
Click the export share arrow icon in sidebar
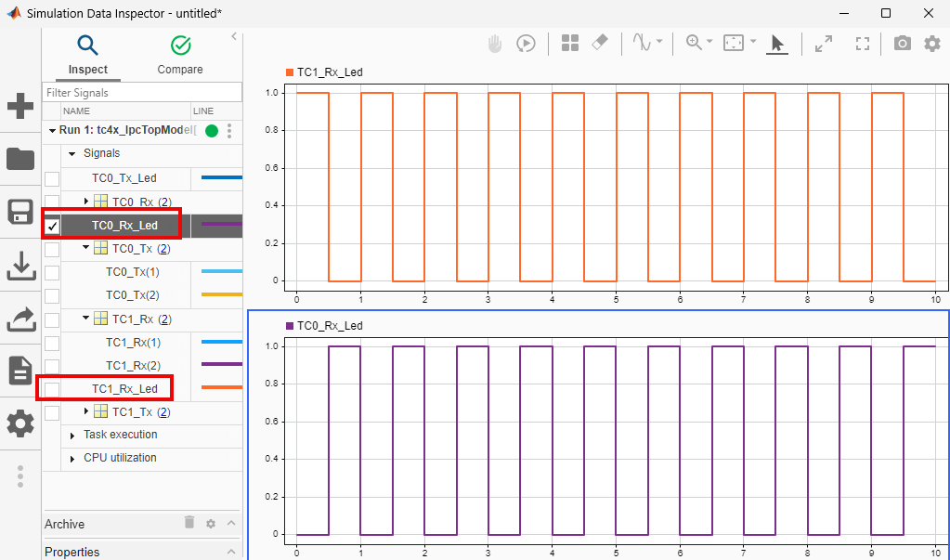pos(20,319)
